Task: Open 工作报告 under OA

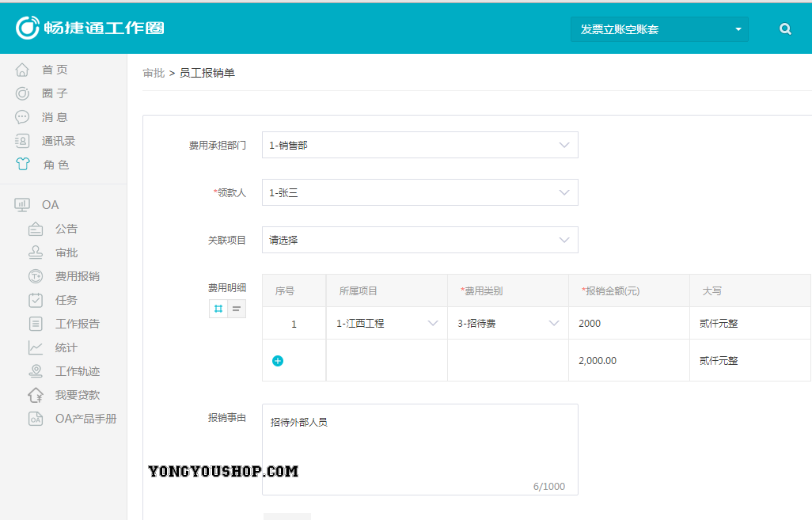Action: (77, 324)
